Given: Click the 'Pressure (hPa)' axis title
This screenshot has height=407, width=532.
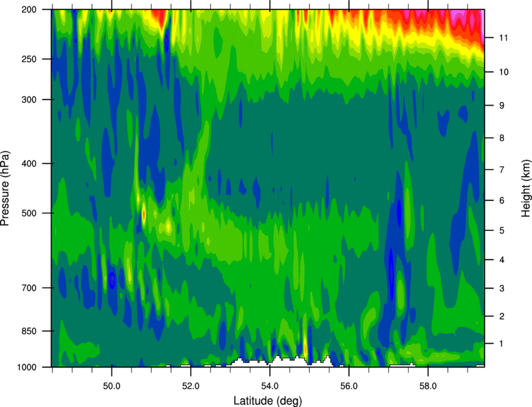Looking at the screenshot, I should tap(5, 188).
